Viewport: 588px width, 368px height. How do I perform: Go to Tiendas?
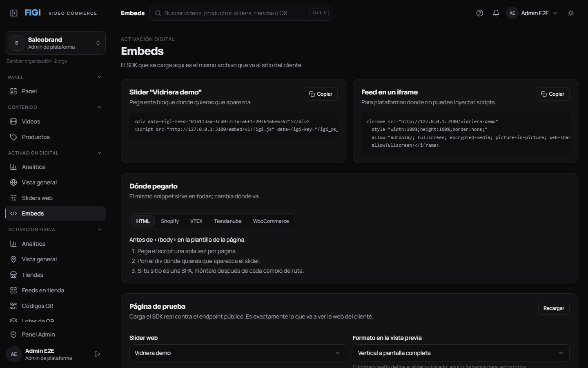pos(55,275)
